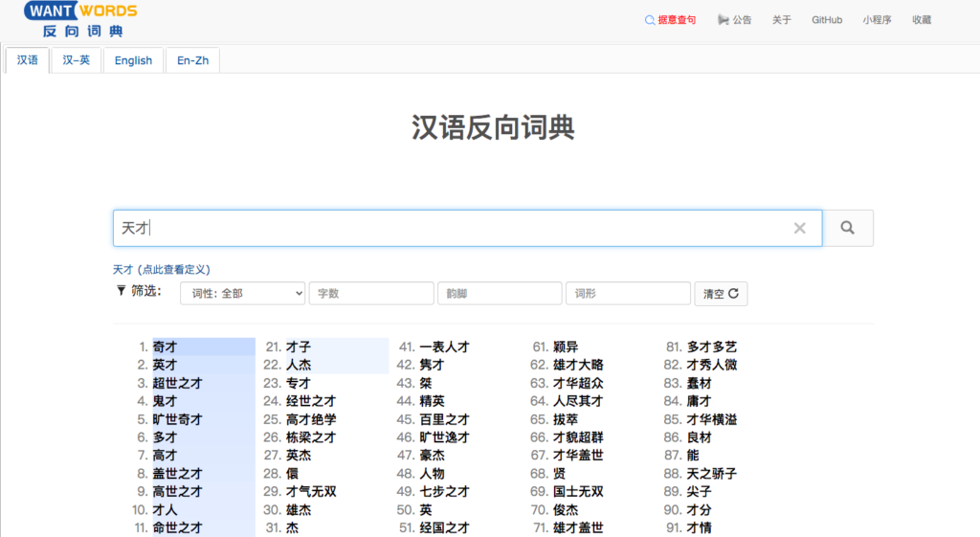The image size is (980, 537).
Task: Select result word 庸才
Action: click(x=700, y=401)
